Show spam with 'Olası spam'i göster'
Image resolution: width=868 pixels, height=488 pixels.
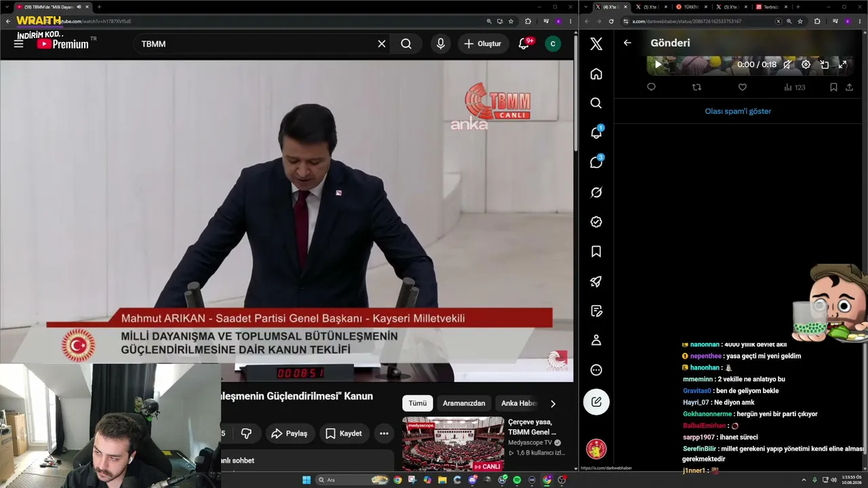pos(738,111)
